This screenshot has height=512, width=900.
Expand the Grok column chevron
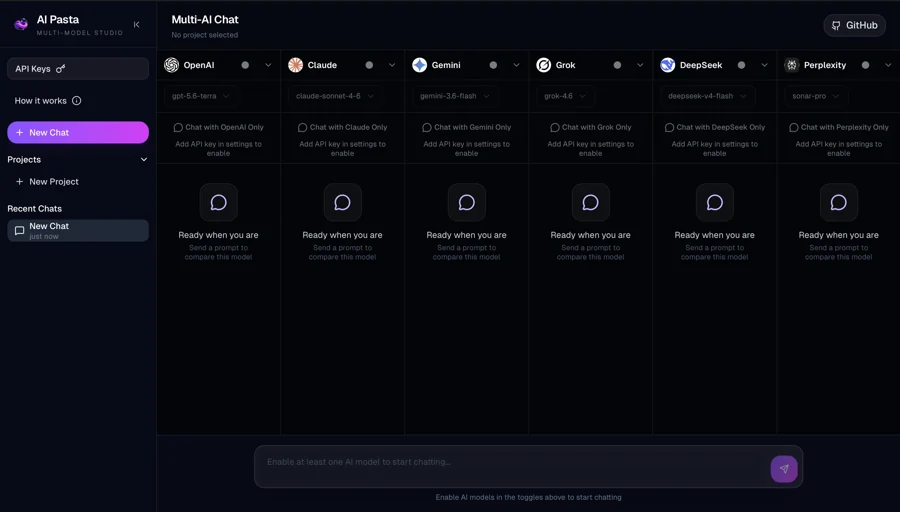pyautogui.click(x=640, y=65)
